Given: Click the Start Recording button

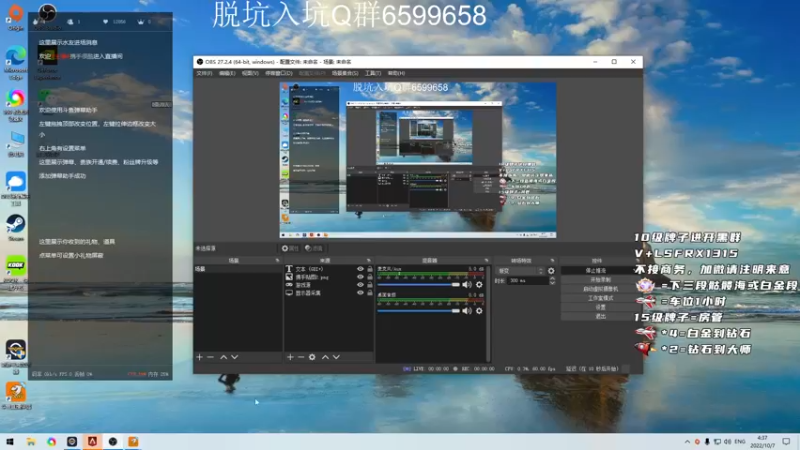Looking at the screenshot, I should [x=596, y=280].
